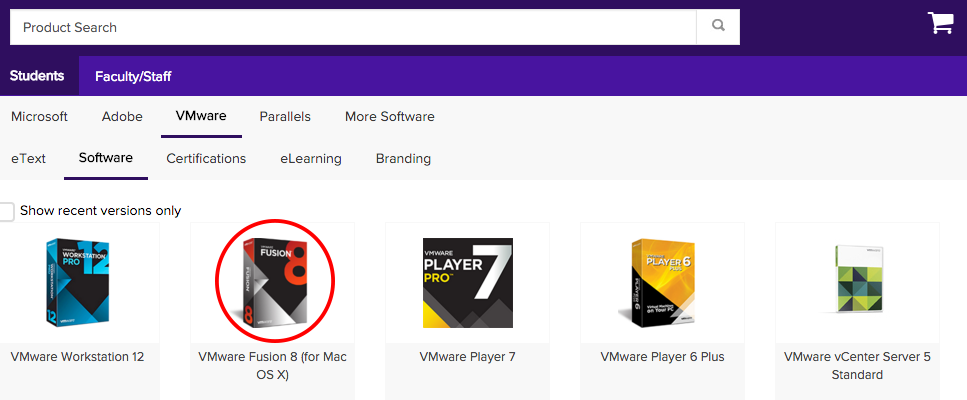Open the eLearning tab
967x400 pixels.
coord(310,159)
